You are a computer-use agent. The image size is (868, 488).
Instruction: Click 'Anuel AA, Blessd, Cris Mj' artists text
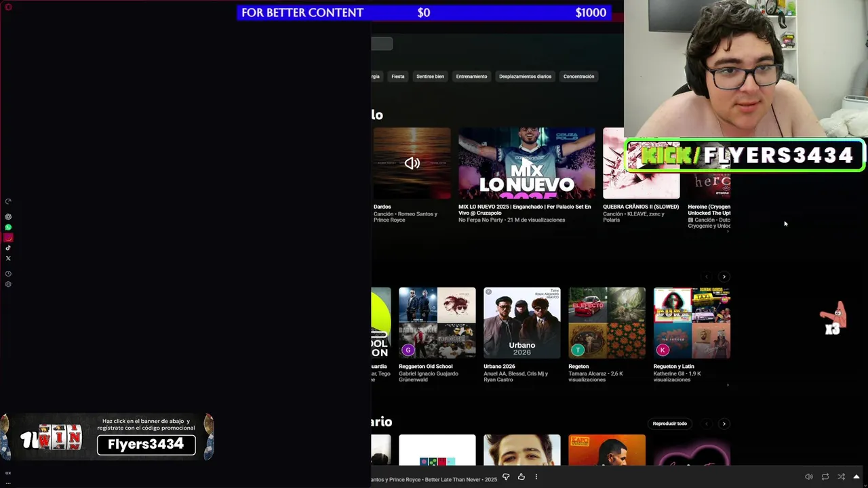[x=515, y=377]
